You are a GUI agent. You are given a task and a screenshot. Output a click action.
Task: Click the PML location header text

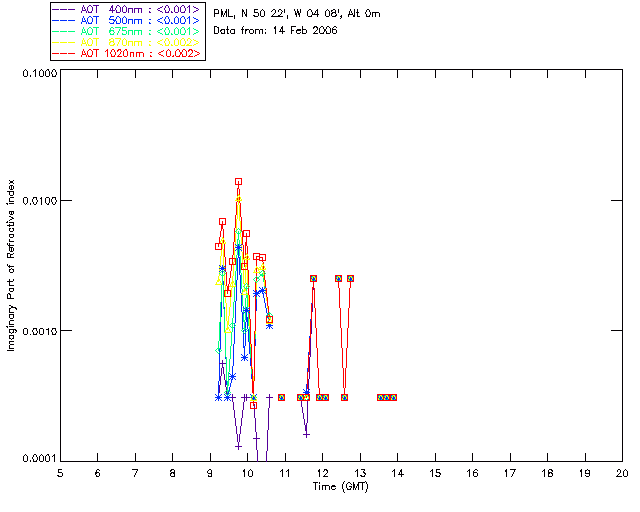pos(297,14)
